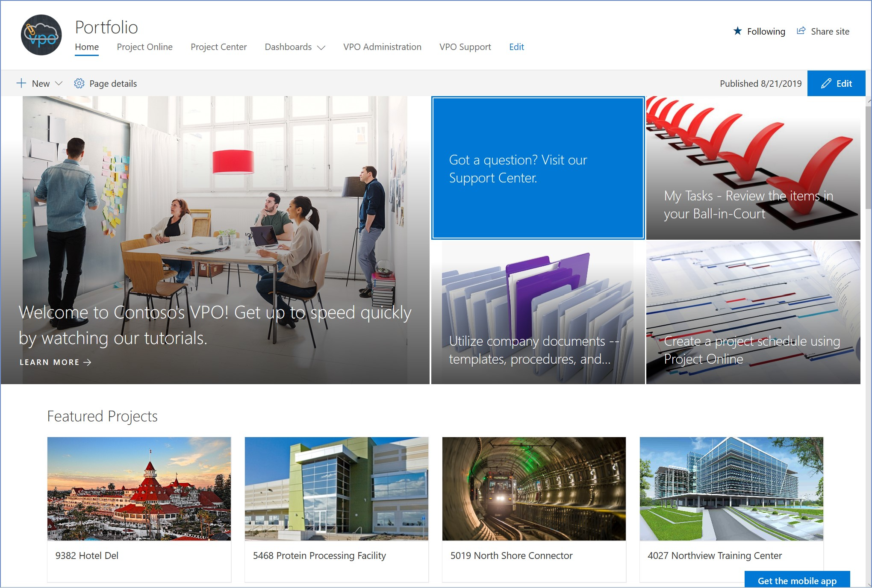Click the Published 8/21/2019 status text

coord(760,83)
